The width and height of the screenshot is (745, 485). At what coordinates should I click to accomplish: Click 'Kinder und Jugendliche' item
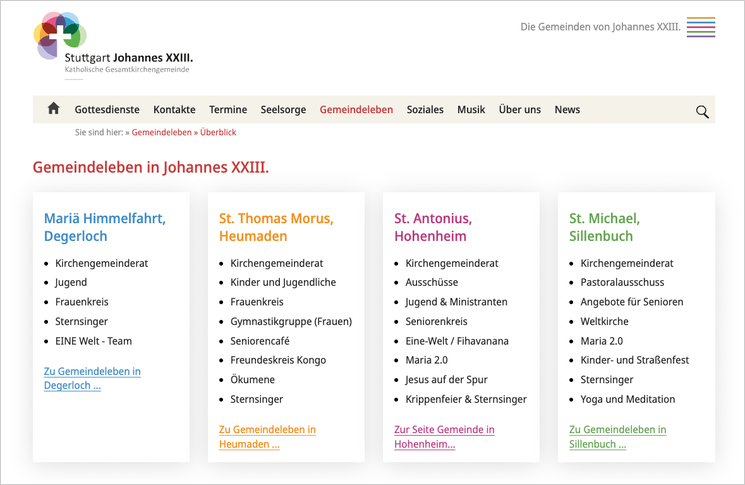tap(283, 283)
